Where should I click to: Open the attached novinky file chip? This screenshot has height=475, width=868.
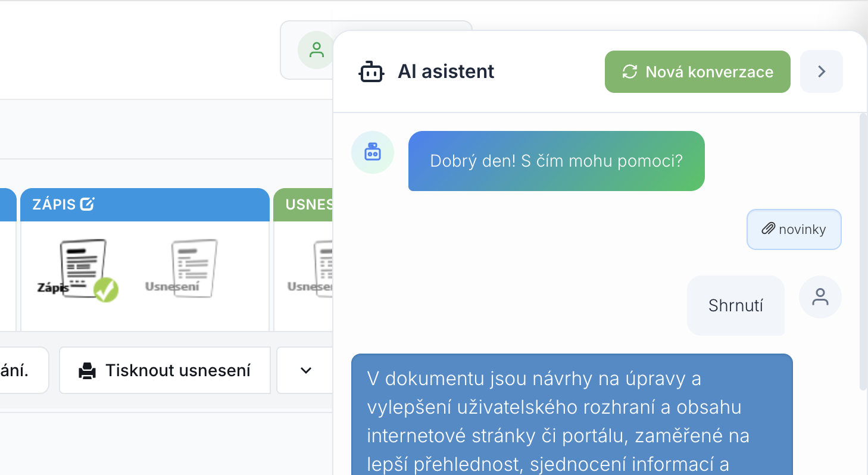[x=794, y=229]
